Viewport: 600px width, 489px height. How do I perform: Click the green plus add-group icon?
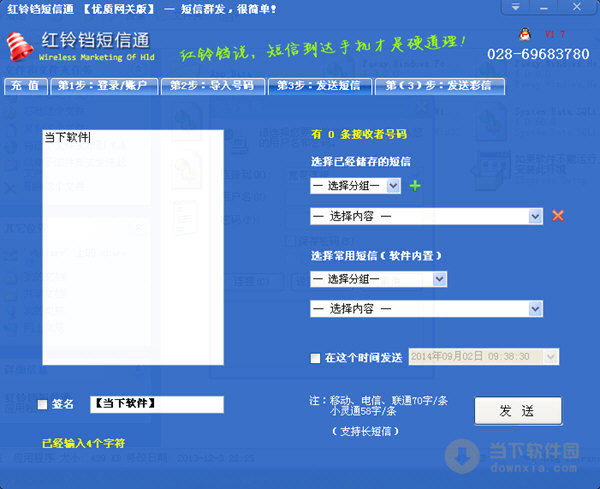pos(415,186)
